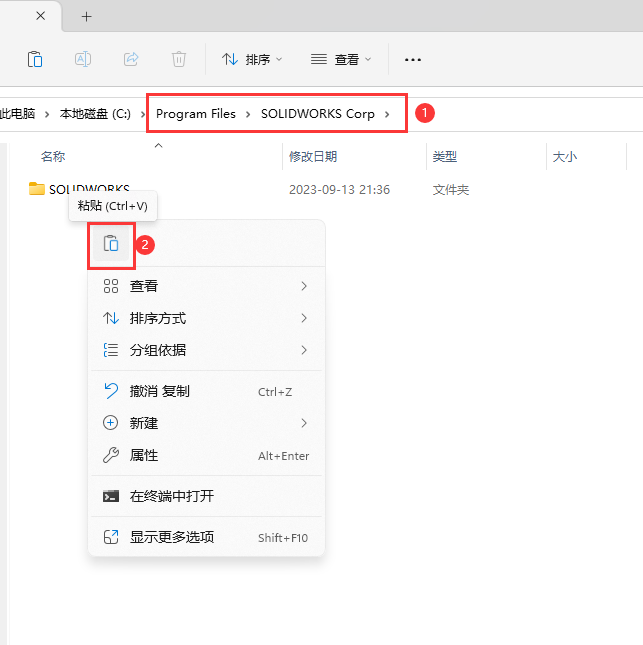Select the SOLIDWORKS folder in the file list
This screenshot has width=643, height=645.
click(88, 189)
